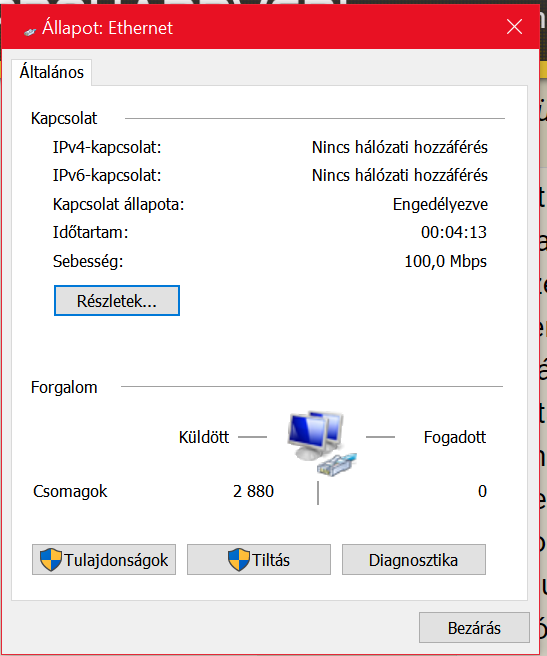Click the Ethernet adapter title bar icon
547x656 pixels.
pyautogui.click(x=29, y=31)
